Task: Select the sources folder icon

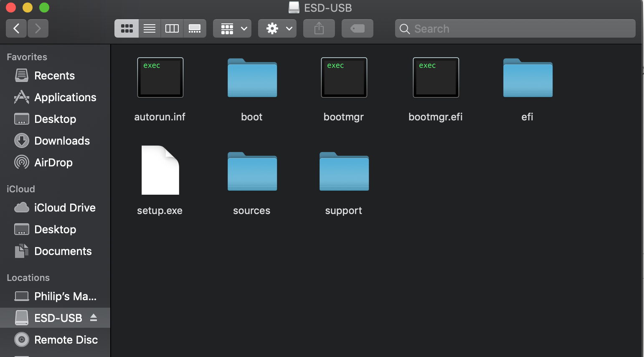Action: click(x=252, y=171)
